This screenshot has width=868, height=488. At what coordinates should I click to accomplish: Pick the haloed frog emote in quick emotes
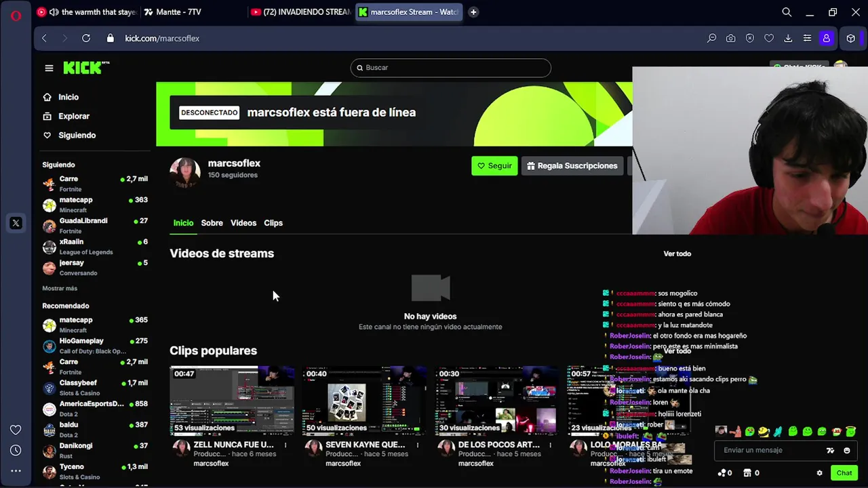(x=850, y=431)
